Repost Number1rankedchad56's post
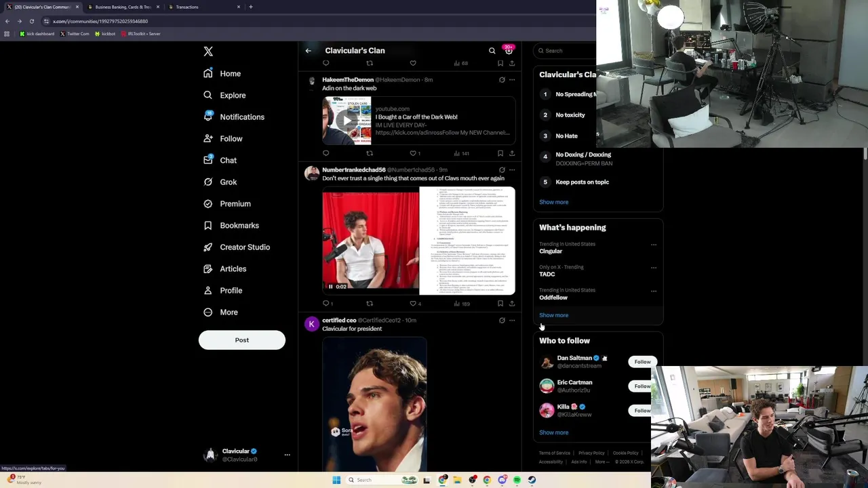The height and width of the screenshot is (488, 868). [370, 304]
